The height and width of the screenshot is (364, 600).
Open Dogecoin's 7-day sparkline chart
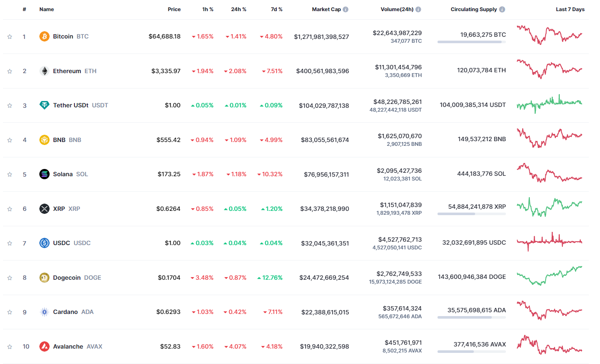pyautogui.click(x=549, y=276)
